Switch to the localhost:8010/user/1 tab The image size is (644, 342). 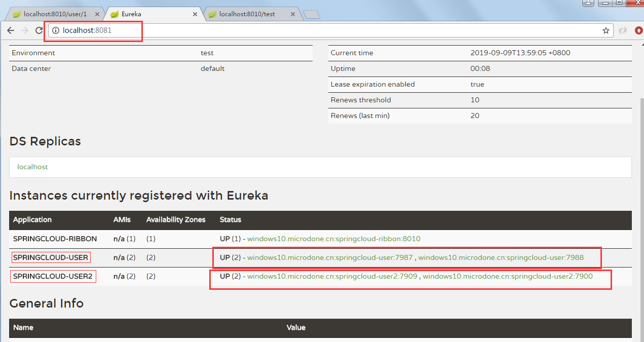[x=55, y=14]
